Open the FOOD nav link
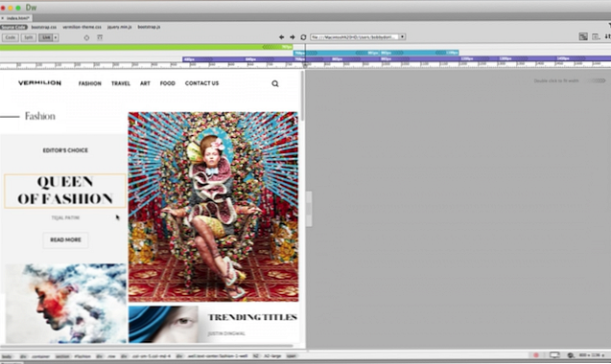611x364 pixels. click(168, 83)
